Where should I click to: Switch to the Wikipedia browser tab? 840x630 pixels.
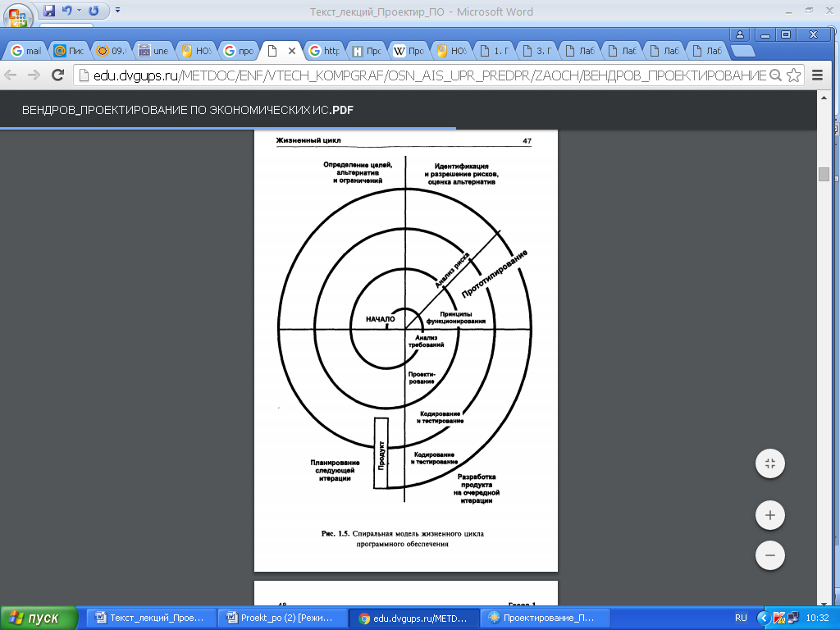click(409, 51)
